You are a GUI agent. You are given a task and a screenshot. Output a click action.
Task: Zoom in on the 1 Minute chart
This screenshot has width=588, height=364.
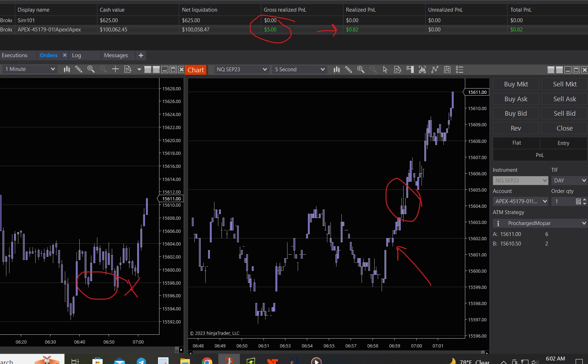[91, 69]
